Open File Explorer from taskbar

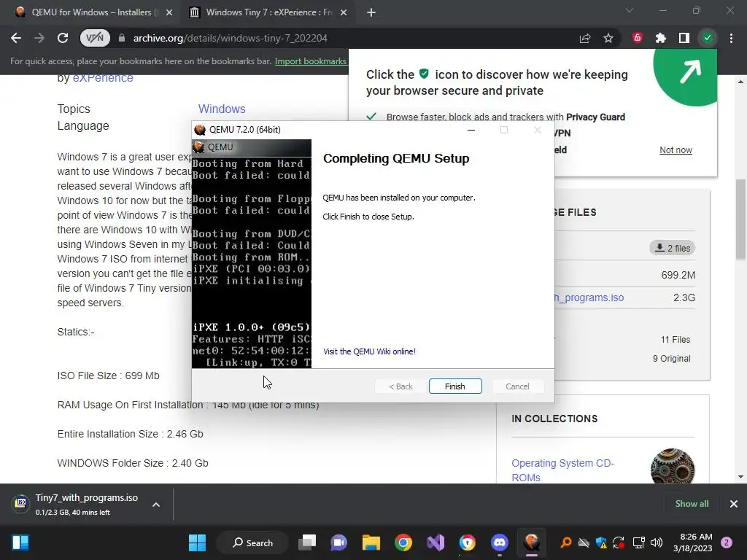pyautogui.click(x=371, y=542)
